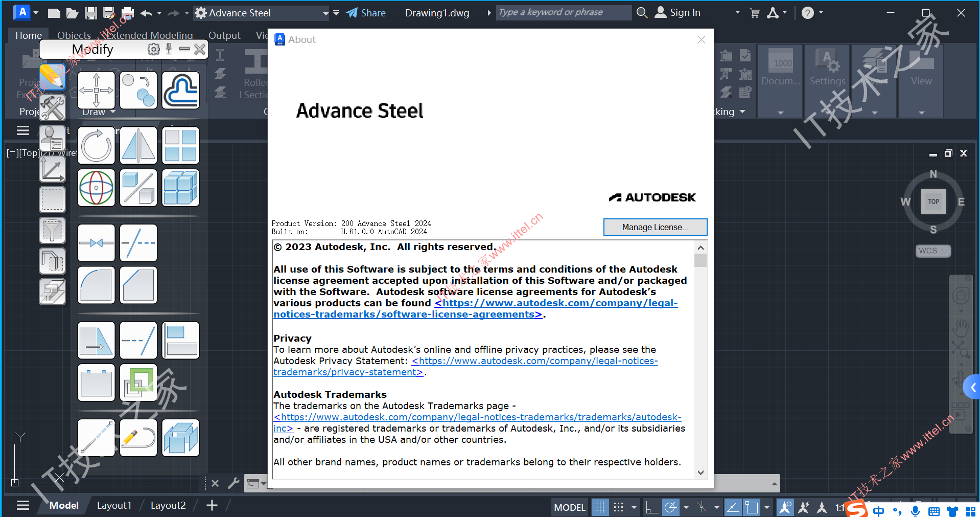Toggle 2D object snap in status bar
The width and height of the screenshot is (980, 517).
751,507
